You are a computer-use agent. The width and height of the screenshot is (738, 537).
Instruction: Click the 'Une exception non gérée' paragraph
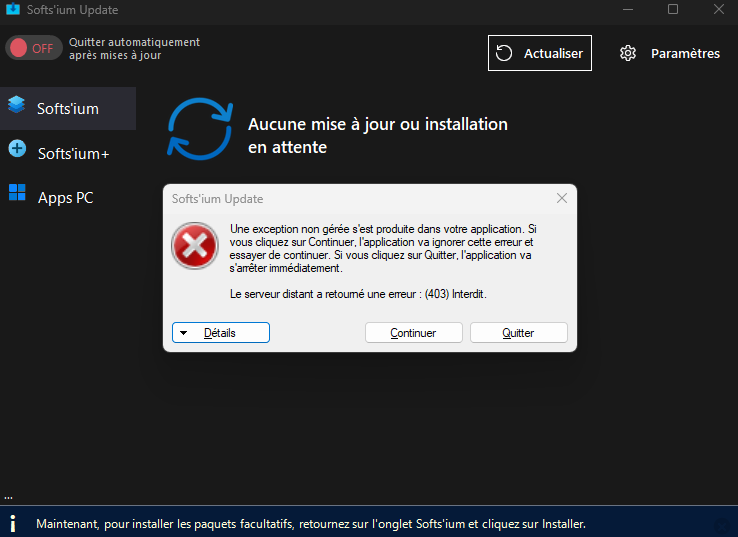(383, 248)
